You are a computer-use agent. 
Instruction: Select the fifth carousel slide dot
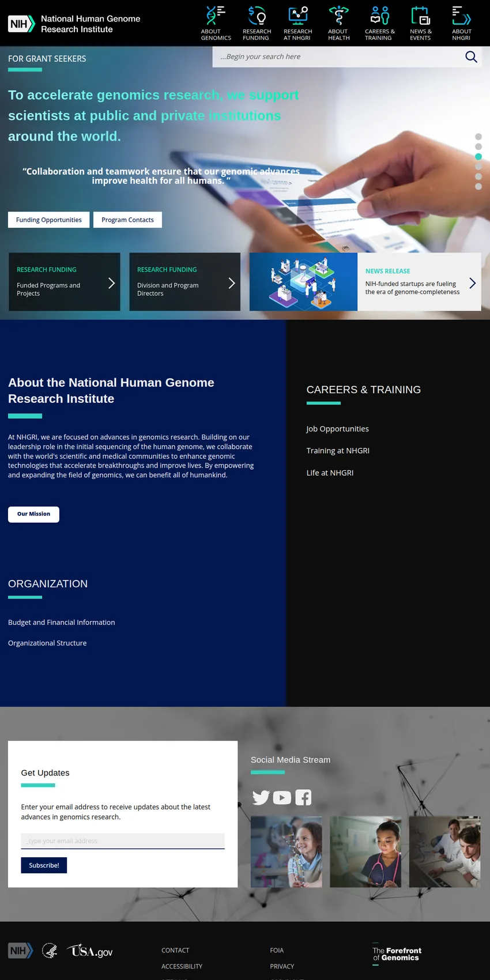coord(478,176)
